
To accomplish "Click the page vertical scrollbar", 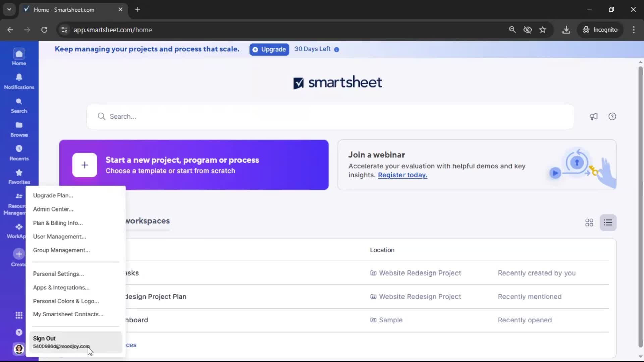I will click(x=640, y=201).
